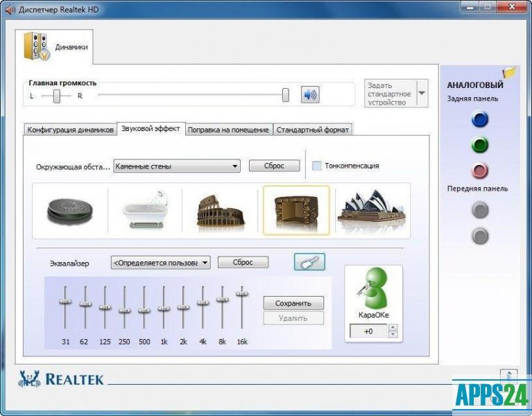
Task: Select the manhole cover environment icon
Action: pos(70,211)
